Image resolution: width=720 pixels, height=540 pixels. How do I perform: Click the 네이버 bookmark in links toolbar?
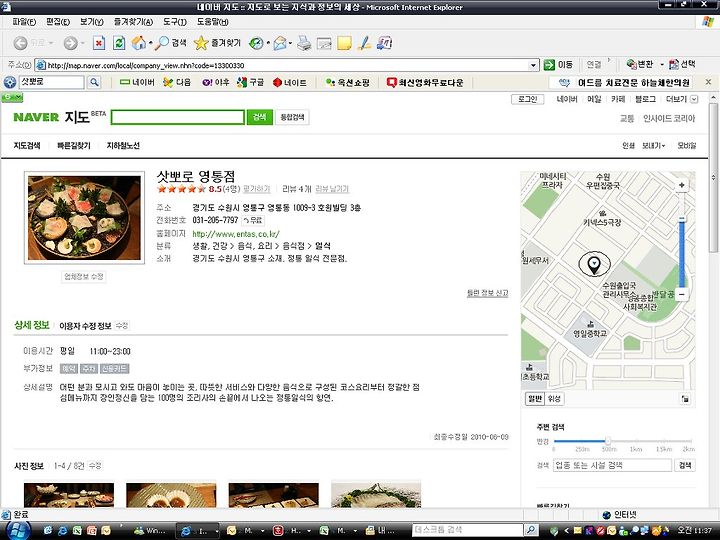click(138, 82)
